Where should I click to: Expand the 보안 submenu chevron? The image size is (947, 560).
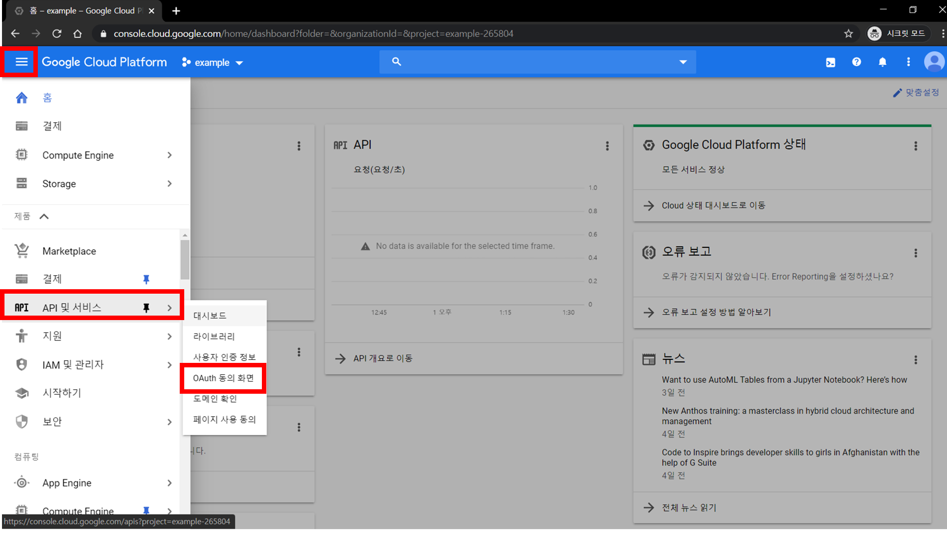pyautogui.click(x=169, y=422)
